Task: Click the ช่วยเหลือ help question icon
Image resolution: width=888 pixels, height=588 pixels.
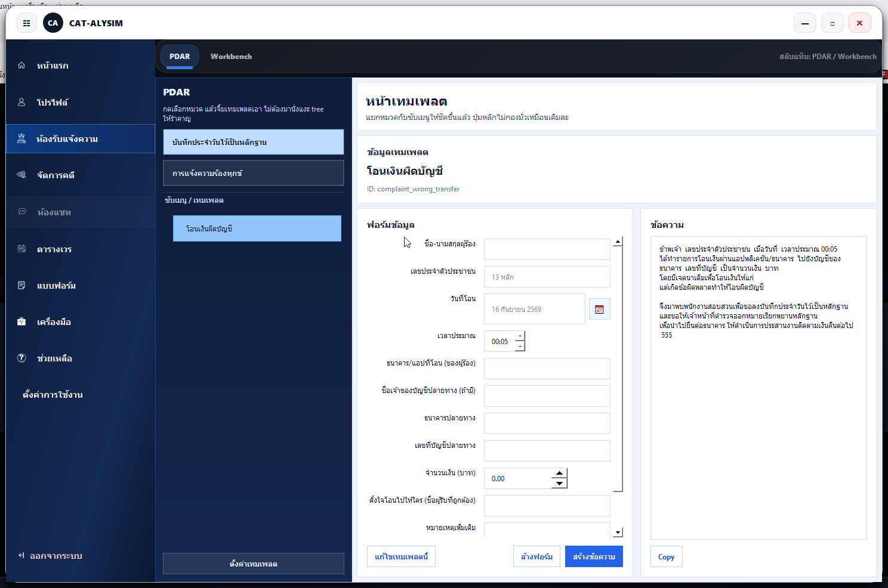Action: click(x=21, y=358)
